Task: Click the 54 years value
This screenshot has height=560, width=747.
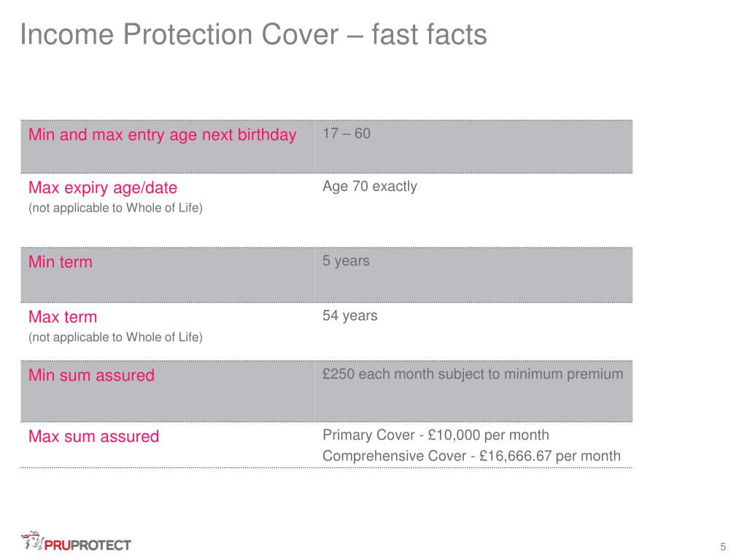Action: pos(350,316)
